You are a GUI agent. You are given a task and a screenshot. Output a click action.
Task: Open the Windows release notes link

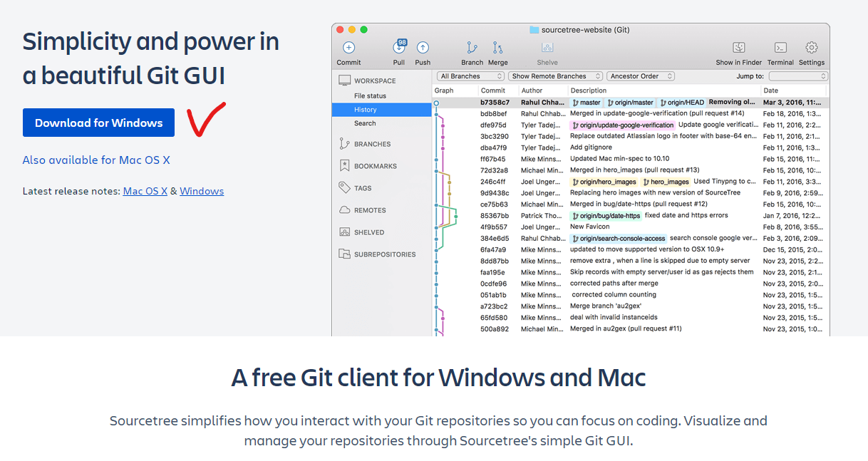(x=202, y=191)
